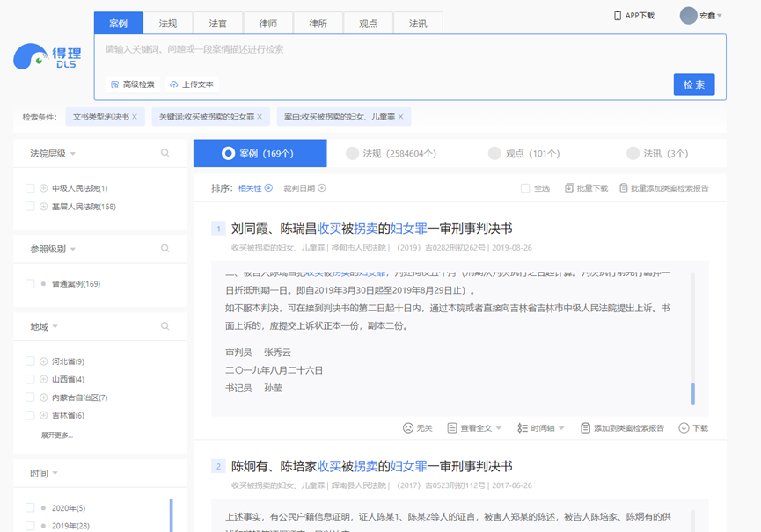
Task: Check the 2019年(28) checkbox
Action: pos(30,526)
